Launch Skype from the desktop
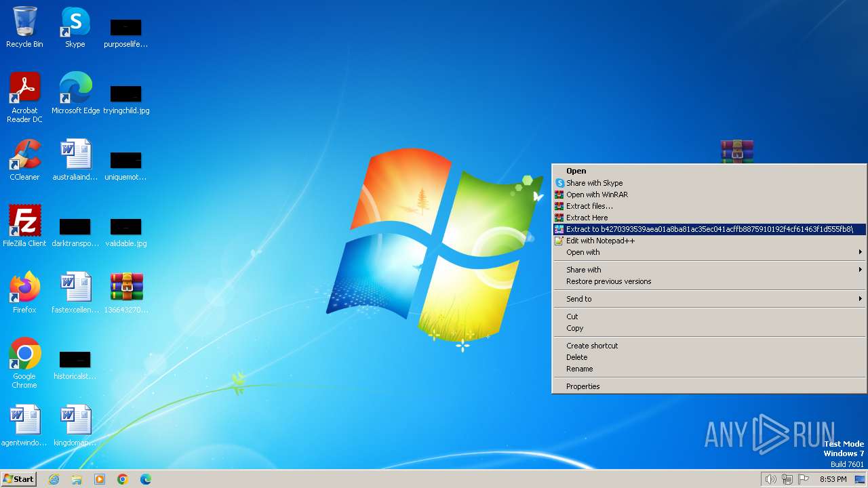This screenshot has width=868, height=488. (x=75, y=27)
